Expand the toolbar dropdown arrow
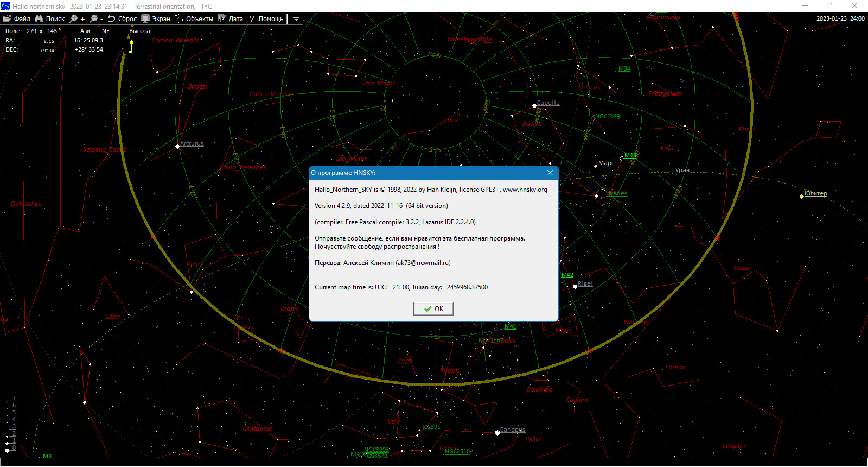 pyautogui.click(x=296, y=19)
